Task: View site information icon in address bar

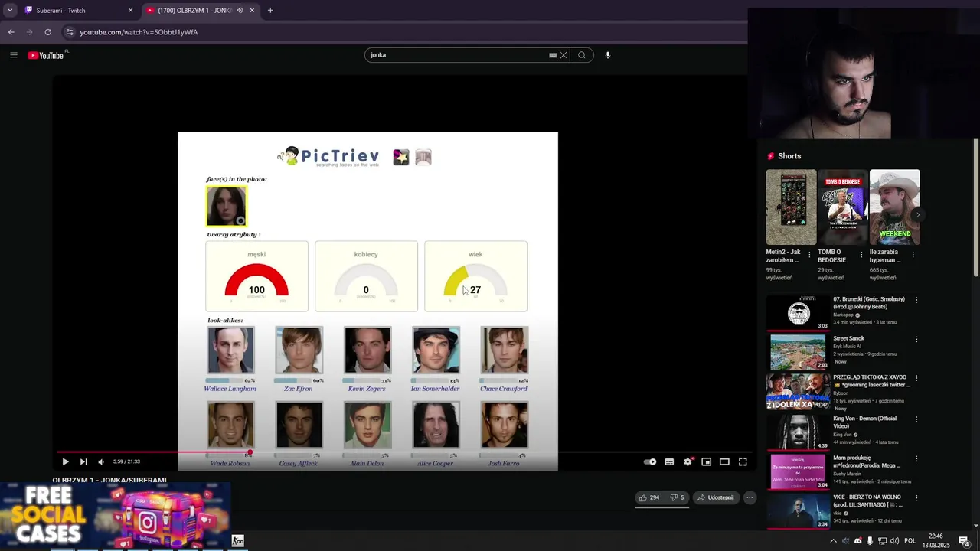Action: pos(70,32)
